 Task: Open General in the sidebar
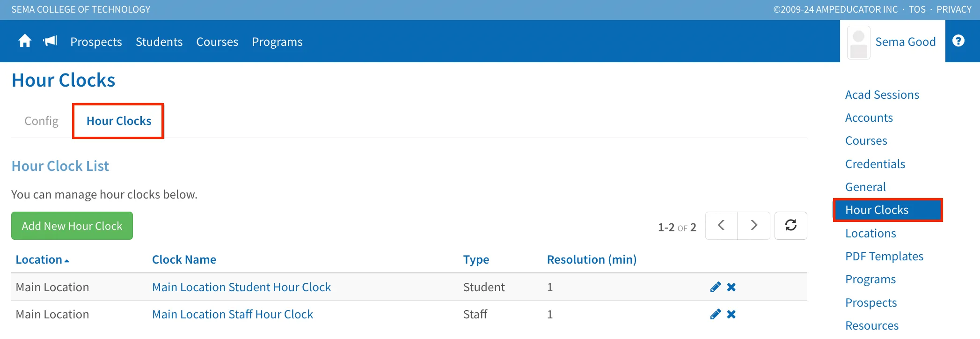coord(865,187)
